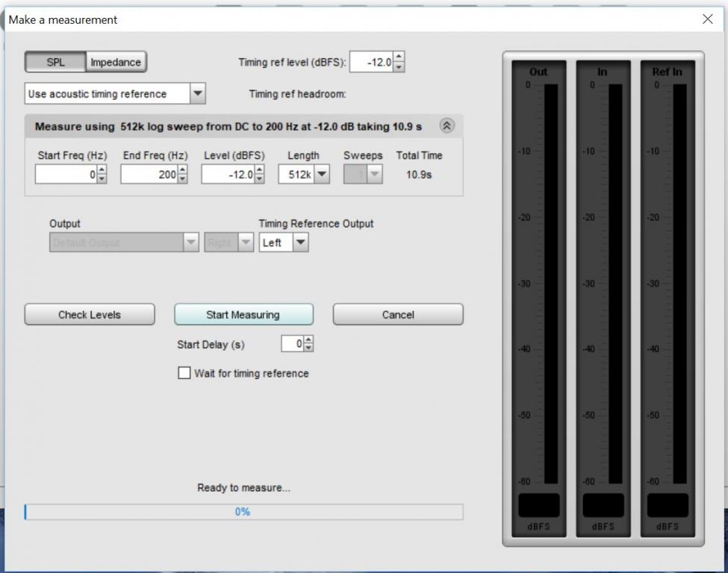The height and width of the screenshot is (573, 728).
Task: Cancel the measurement dialog
Action: coord(397,315)
